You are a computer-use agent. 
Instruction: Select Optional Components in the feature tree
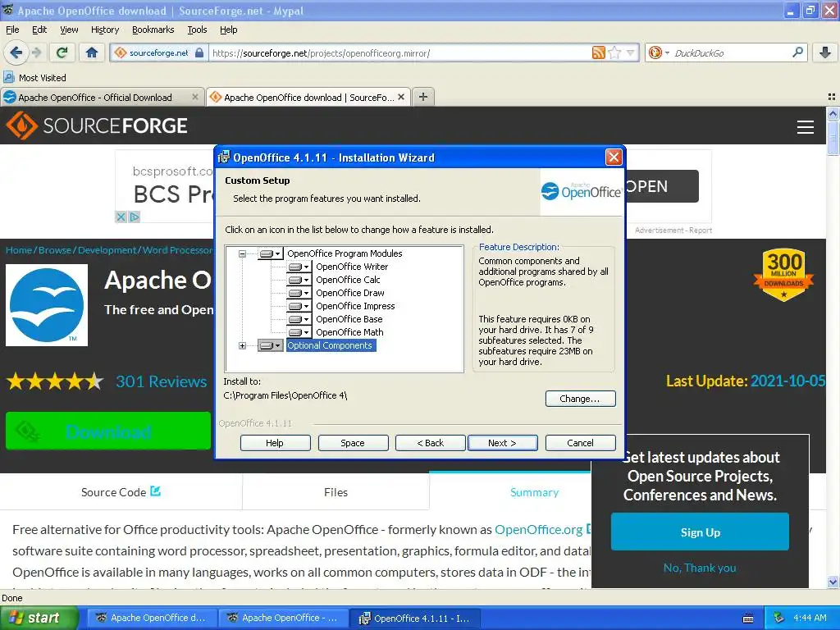[330, 345]
